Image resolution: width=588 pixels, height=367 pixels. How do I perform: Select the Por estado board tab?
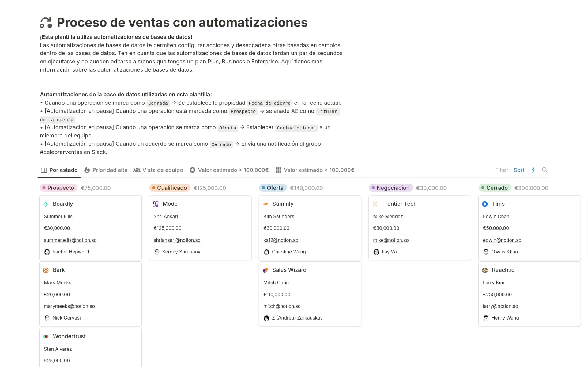(x=59, y=170)
